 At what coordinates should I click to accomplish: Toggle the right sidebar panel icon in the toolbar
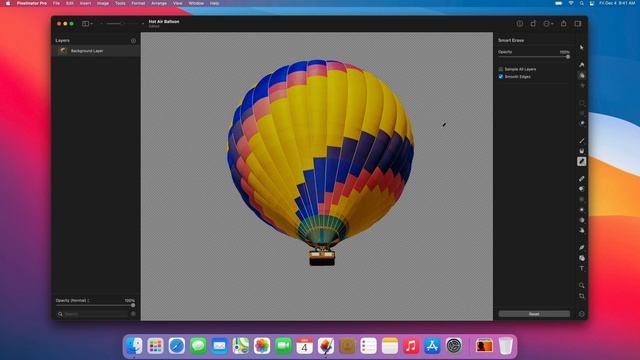(x=578, y=24)
